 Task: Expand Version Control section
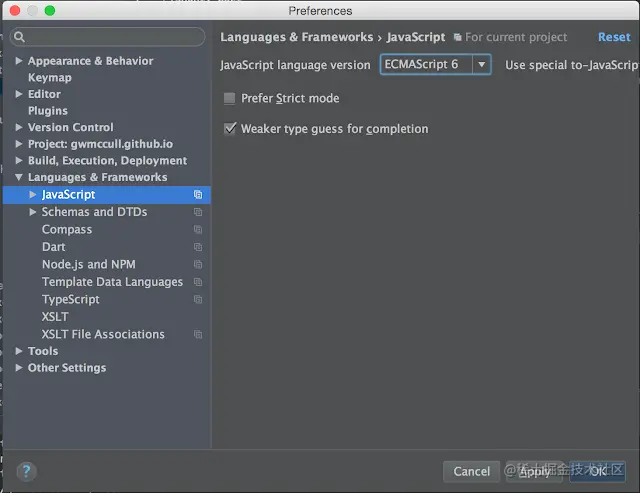19,127
